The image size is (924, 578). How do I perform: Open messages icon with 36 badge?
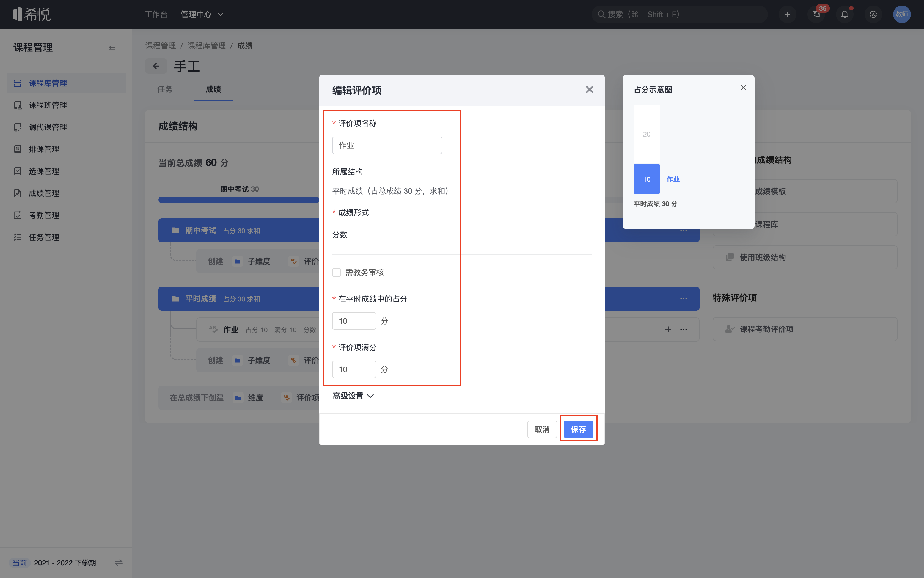click(x=816, y=14)
